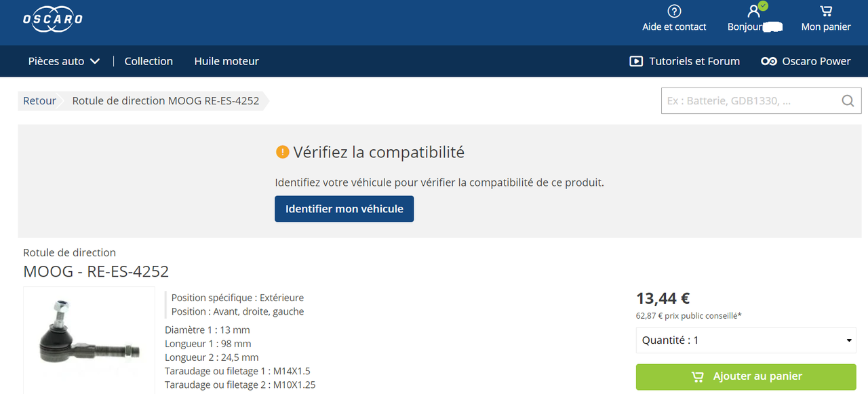Click the Vérifiez la compatibilité heading
The image size is (868, 394).
coord(379,152)
